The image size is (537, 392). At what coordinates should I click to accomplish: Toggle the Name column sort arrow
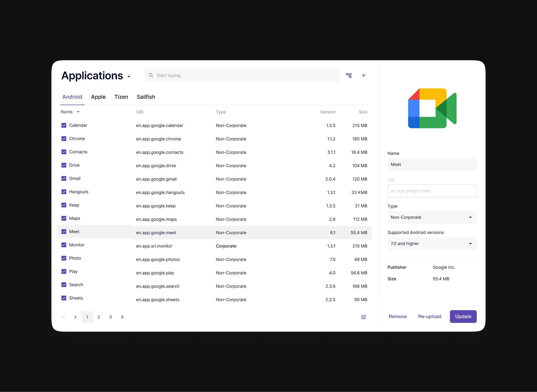pyautogui.click(x=78, y=112)
